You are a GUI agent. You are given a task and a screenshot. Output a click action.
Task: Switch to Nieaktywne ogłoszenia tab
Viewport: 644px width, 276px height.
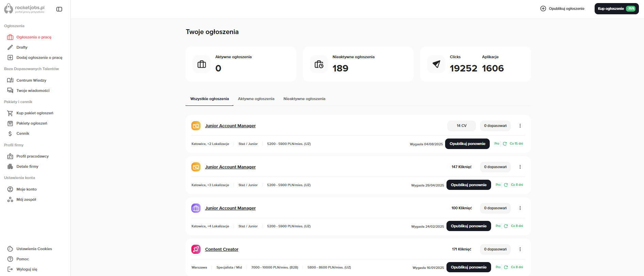(x=304, y=99)
